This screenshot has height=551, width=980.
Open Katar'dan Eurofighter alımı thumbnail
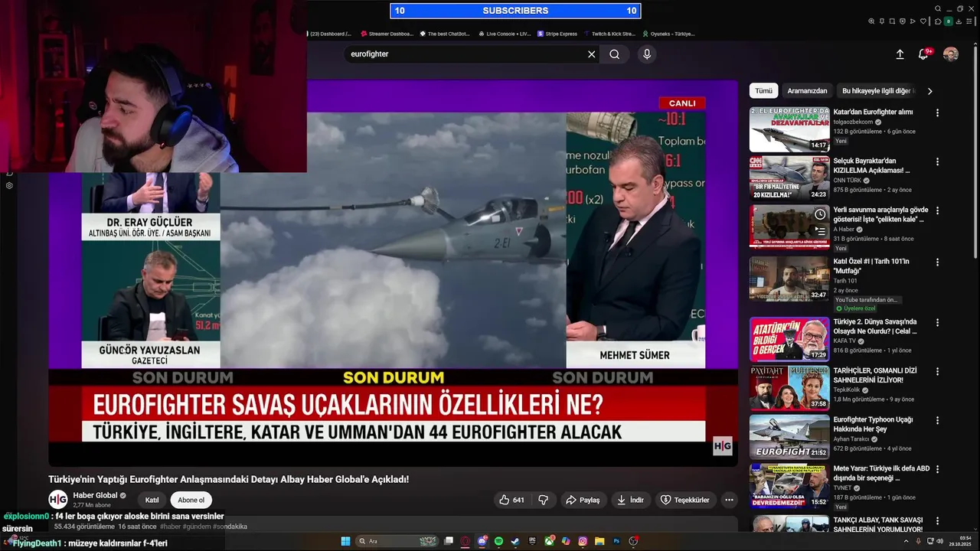pyautogui.click(x=789, y=129)
